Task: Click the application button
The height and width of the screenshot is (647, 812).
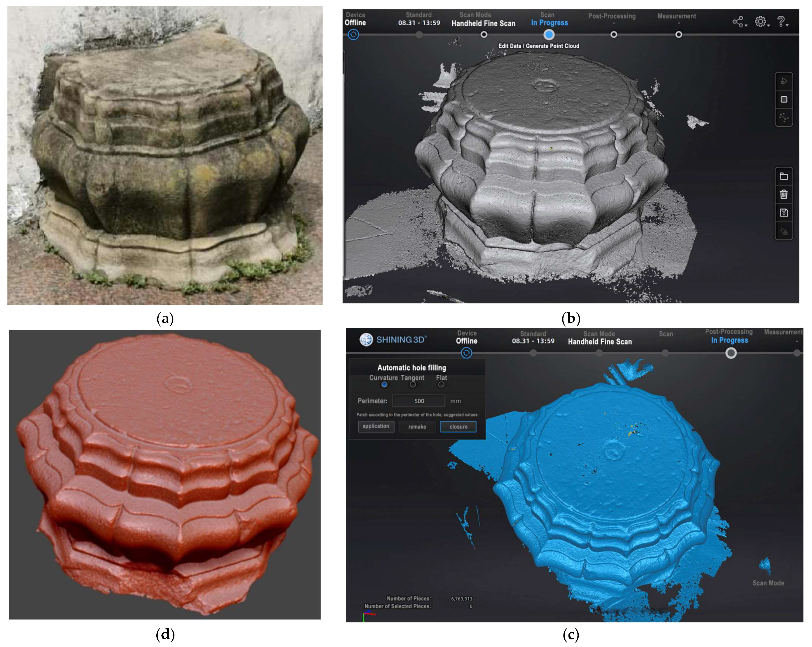Action: pos(376,426)
